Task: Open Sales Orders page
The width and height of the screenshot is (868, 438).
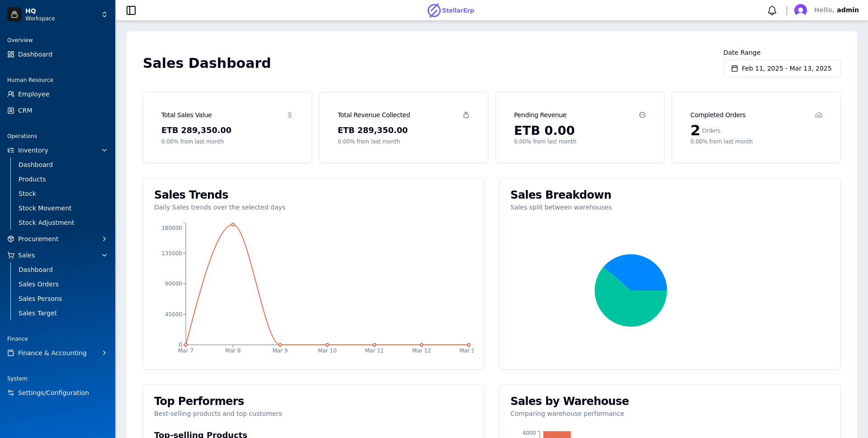Action: (38, 284)
